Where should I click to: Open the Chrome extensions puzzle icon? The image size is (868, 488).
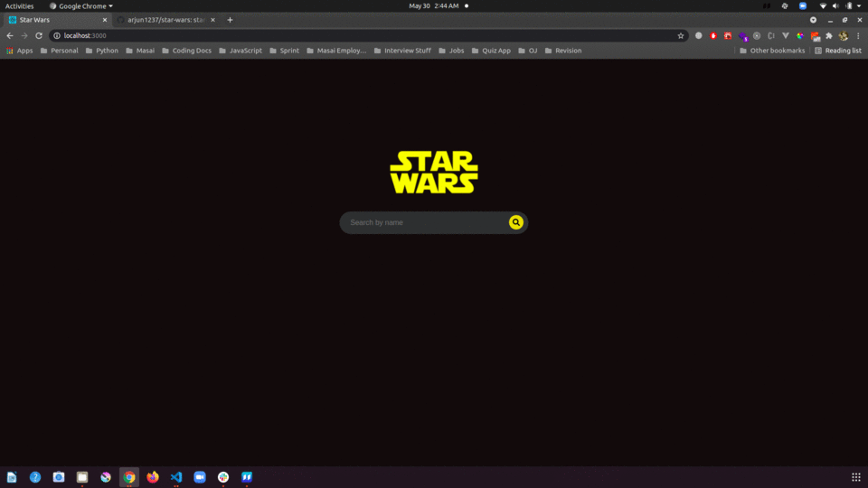click(x=829, y=35)
